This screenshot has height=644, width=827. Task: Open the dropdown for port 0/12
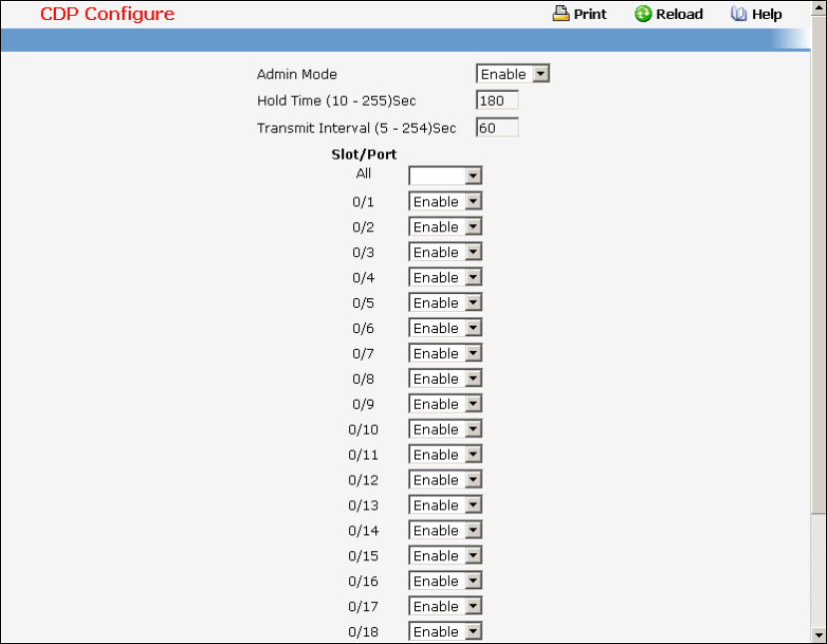click(x=445, y=480)
